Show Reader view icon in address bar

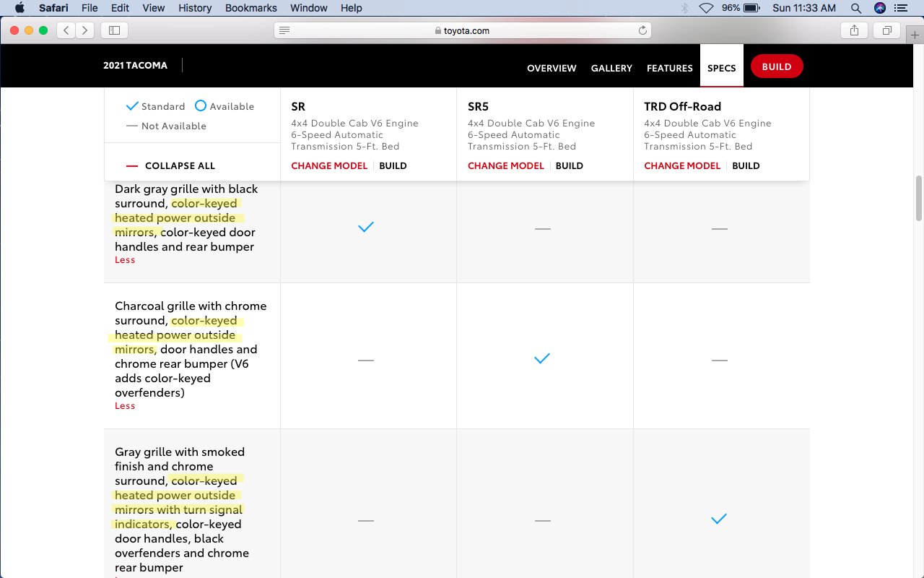284,30
